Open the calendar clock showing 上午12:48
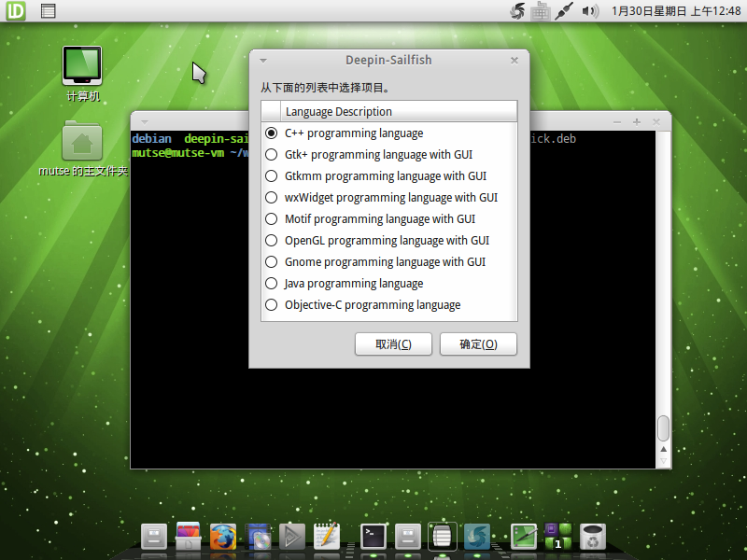The height and width of the screenshot is (560, 747). tap(676, 11)
